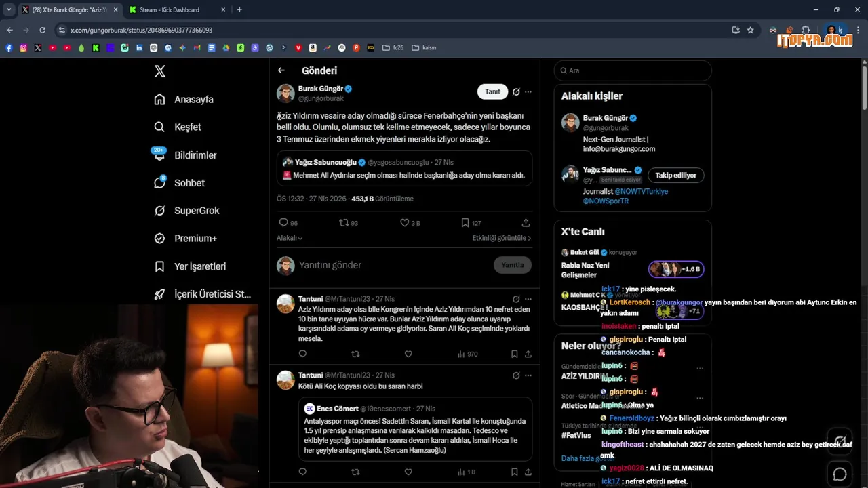
Task: Open more menu on first Tantuni reply
Action: (528, 299)
